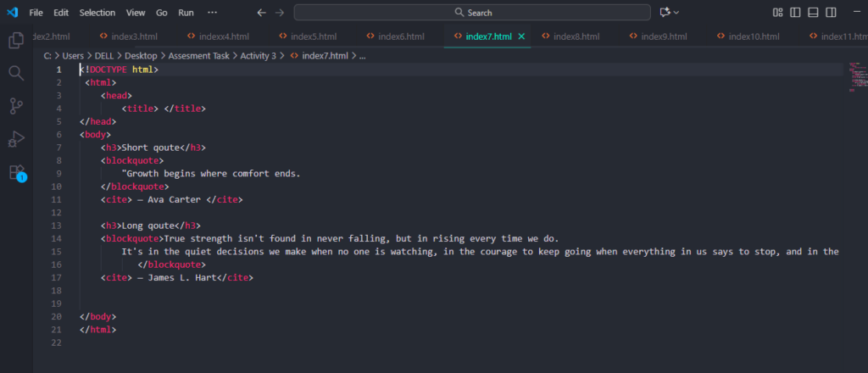Screen dimensions: 868x373
Task: Click the Copilot chat icon in title bar
Action: point(665,13)
